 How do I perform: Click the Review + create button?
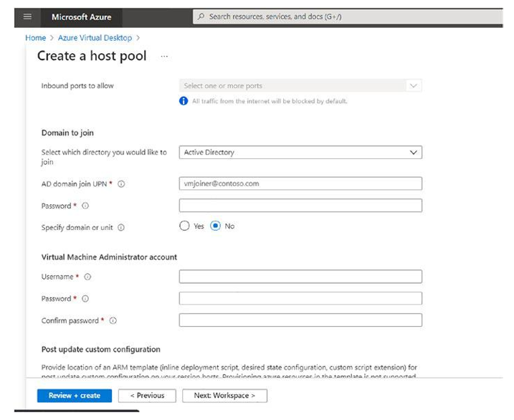tap(75, 396)
